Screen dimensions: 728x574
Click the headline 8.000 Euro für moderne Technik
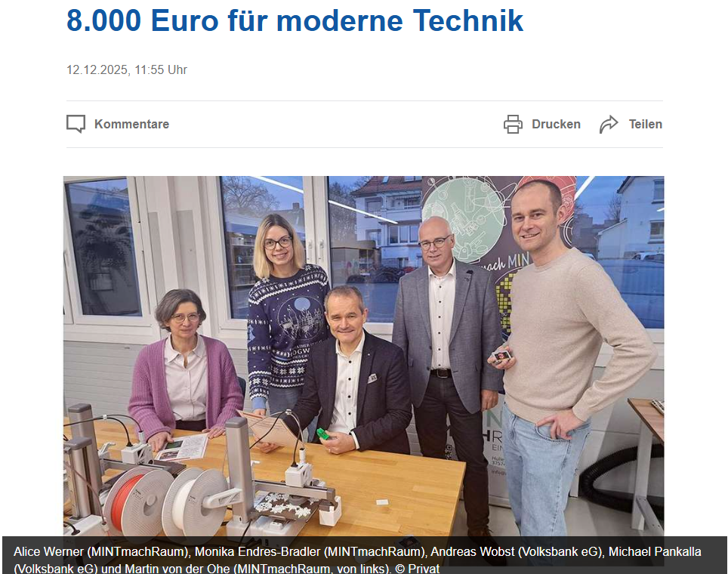pyautogui.click(x=295, y=21)
